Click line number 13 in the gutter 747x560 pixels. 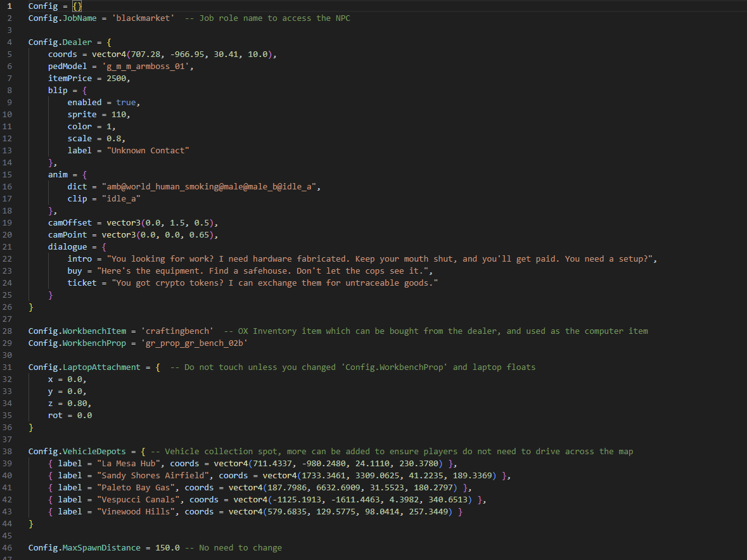click(x=7, y=151)
